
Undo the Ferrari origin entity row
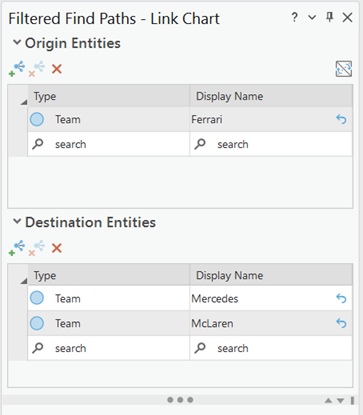[x=341, y=119]
